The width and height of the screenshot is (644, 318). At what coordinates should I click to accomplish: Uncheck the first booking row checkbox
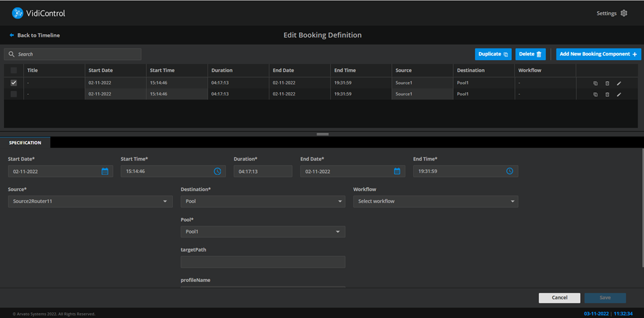click(14, 83)
